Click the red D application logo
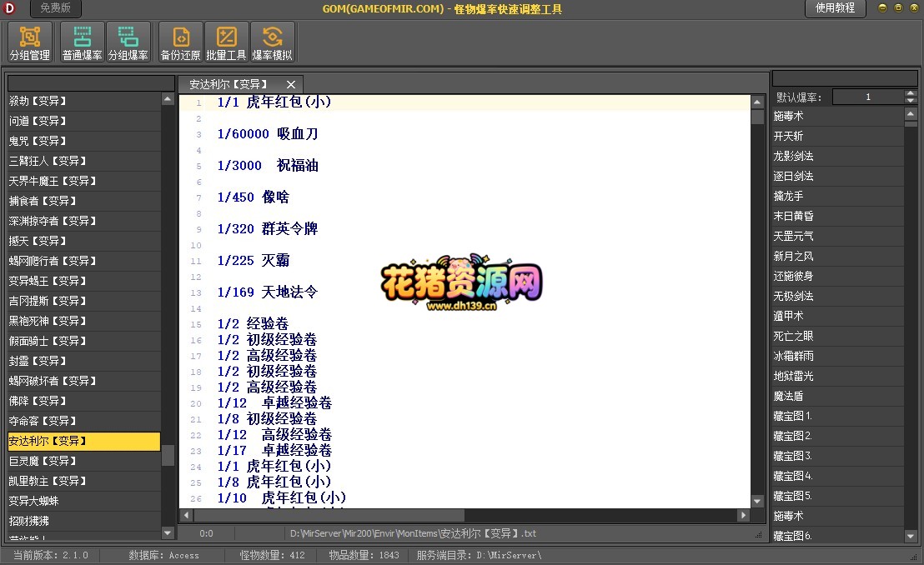The image size is (924, 565). pyautogui.click(x=9, y=8)
